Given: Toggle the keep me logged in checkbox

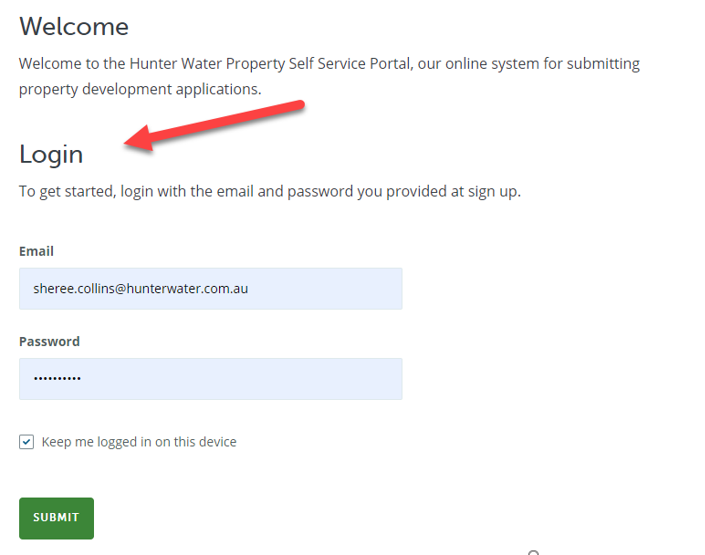Looking at the screenshot, I should [x=27, y=442].
